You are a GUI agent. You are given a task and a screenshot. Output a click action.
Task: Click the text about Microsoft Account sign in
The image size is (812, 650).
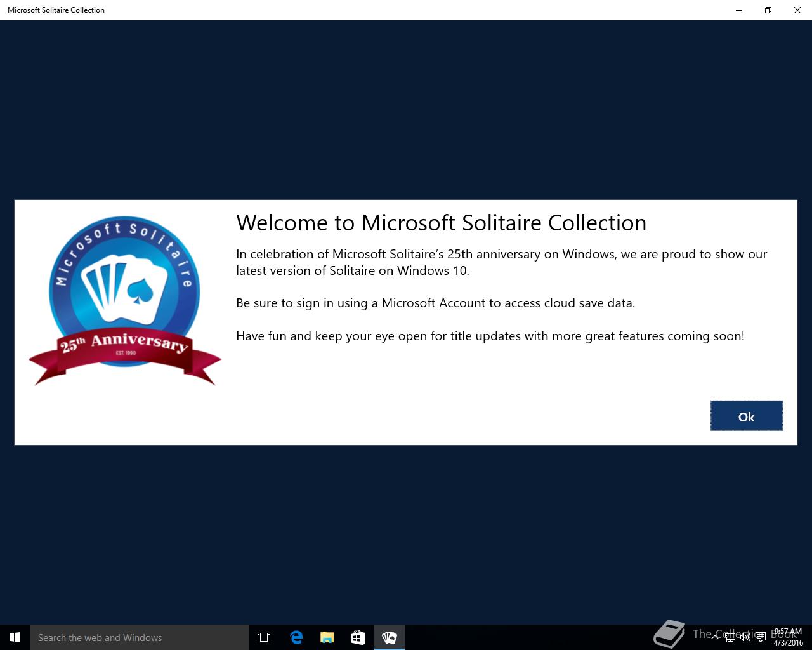[x=435, y=303]
